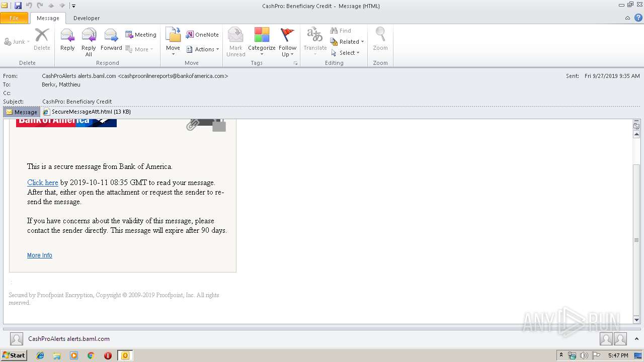Create a Meeting reply
The image size is (644, 362).
141,35
